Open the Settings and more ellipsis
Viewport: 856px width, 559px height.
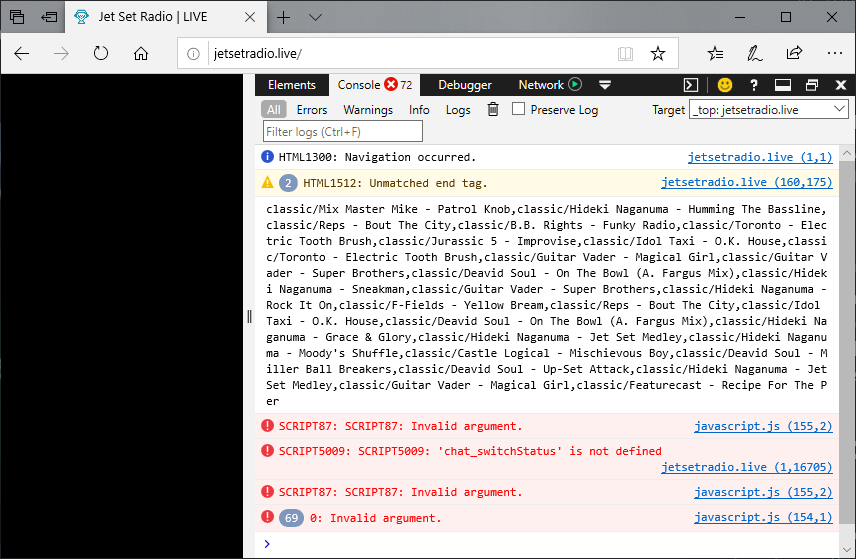835,53
